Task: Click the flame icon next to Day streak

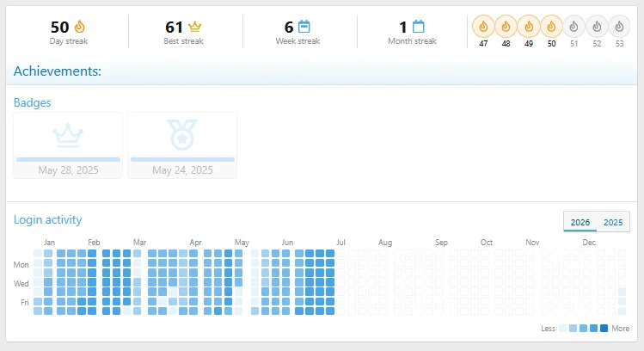Action: point(80,27)
